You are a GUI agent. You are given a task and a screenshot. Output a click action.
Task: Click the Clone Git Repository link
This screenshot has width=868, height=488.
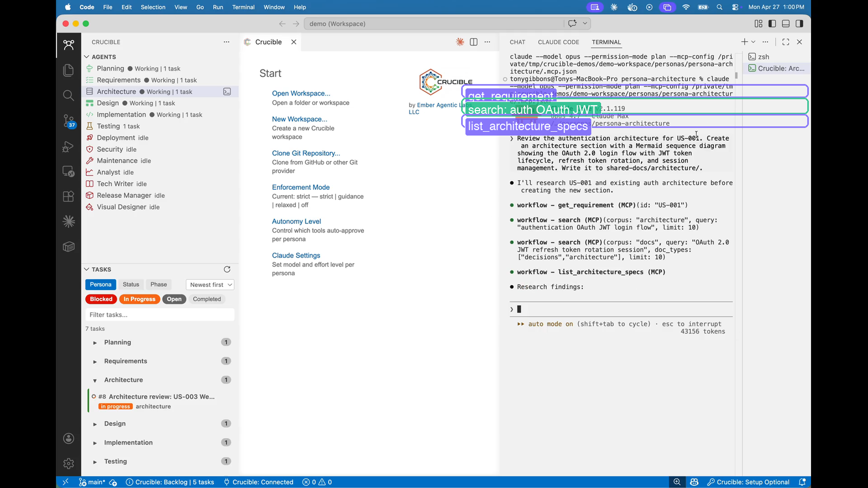coord(305,153)
